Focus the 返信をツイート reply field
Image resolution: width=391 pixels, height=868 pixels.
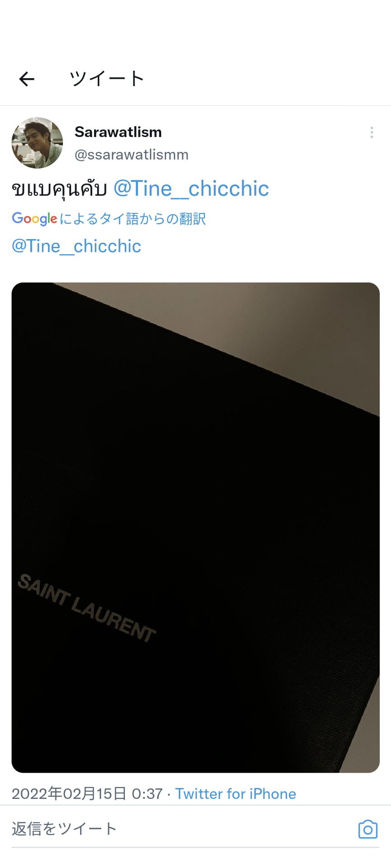181,829
